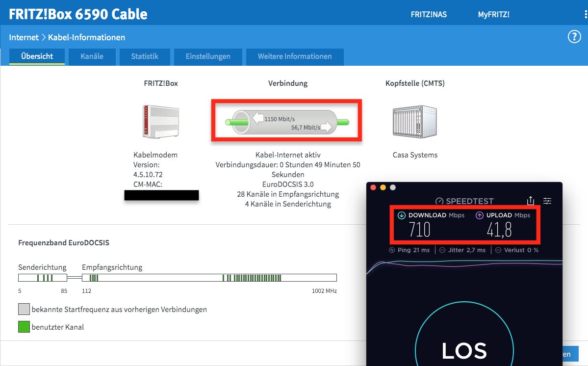
Task: Click the upload arrow icon in Speedtest
Action: [480, 215]
